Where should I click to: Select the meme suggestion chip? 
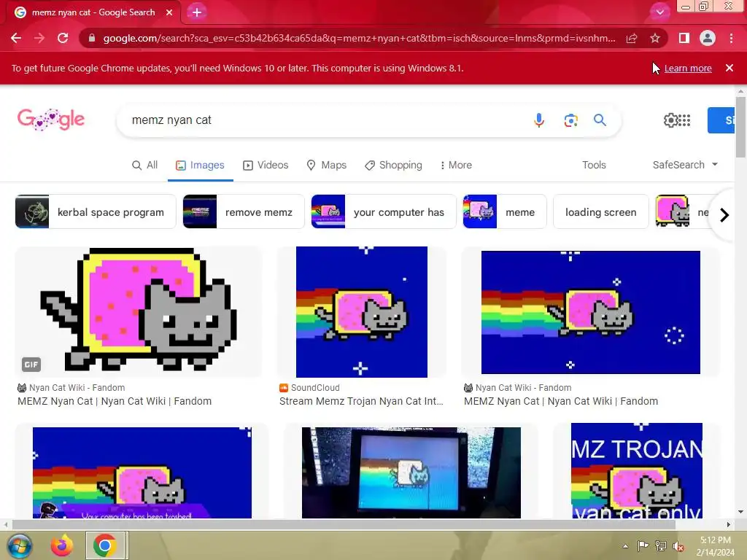[x=505, y=211]
